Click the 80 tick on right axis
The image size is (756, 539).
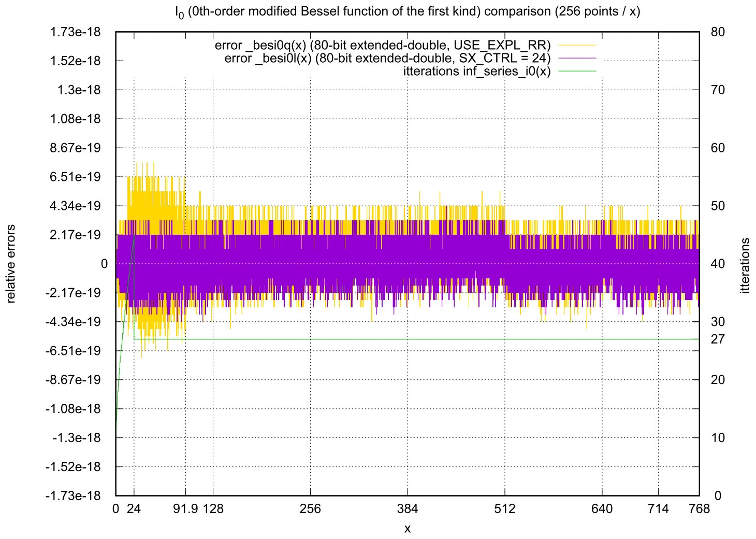(x=718, y=32)
